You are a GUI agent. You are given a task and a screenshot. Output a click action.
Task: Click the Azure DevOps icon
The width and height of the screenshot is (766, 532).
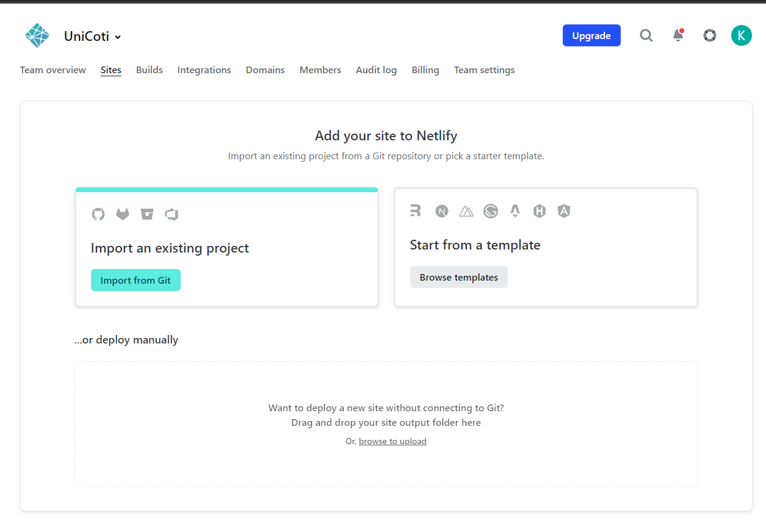click(x=172, y=214)
